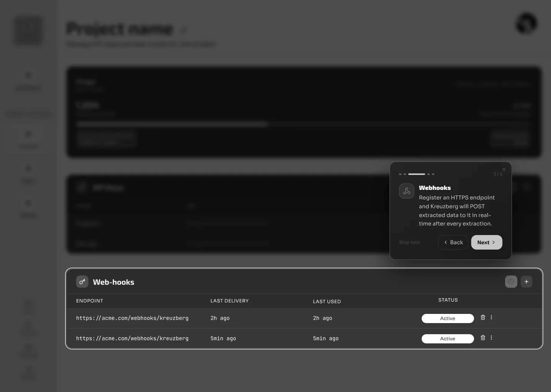Screen dimensions: 551x392
Task: Delete the webhook delivered 5min ago
Action: (x=483, y=338)
